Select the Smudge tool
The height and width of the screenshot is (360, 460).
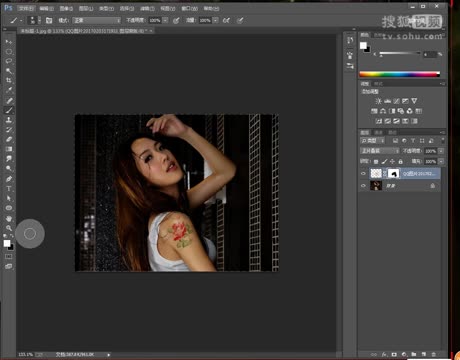point(9,159)
